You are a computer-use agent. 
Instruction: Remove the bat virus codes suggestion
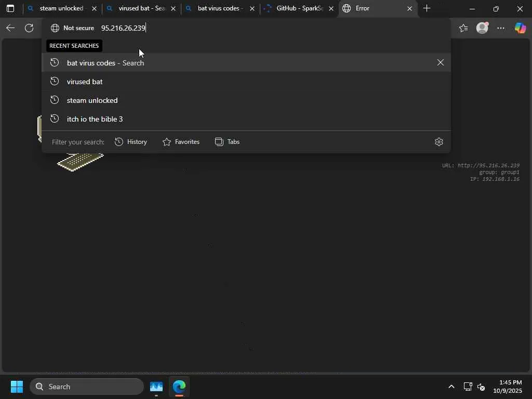[x=441, y=62]
